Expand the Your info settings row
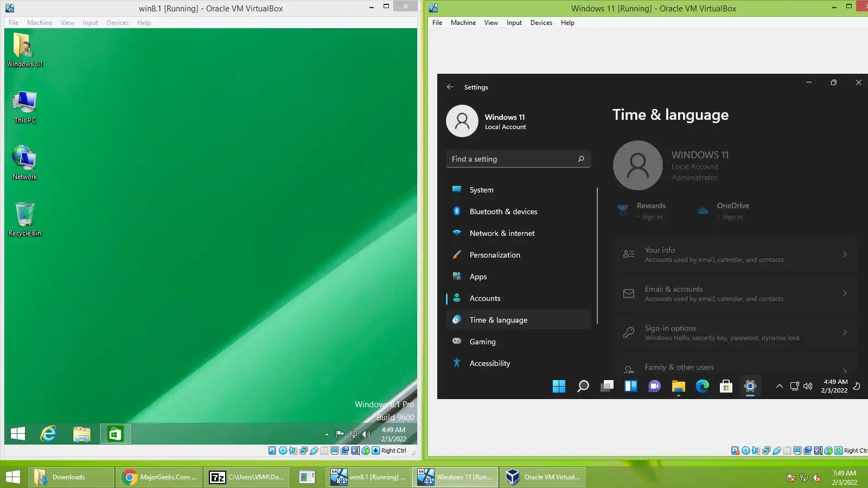 pyautogui.click(x=736, y=254)
